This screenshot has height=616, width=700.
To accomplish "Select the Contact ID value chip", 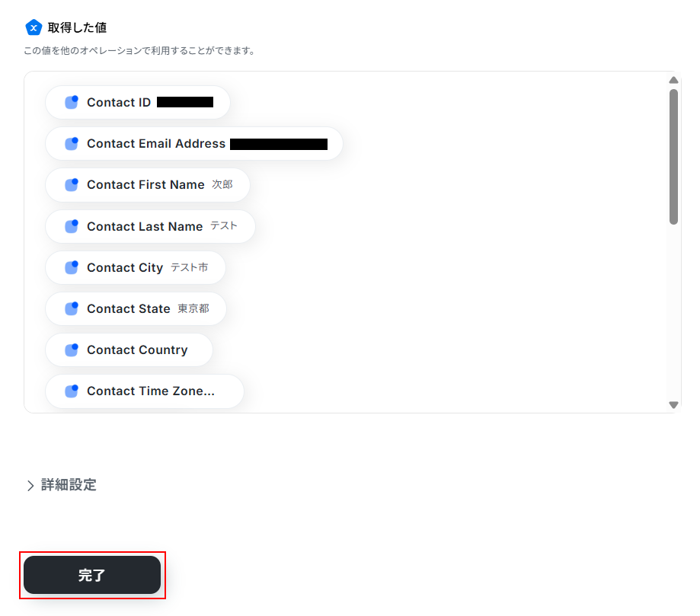I will click(138, 102).
